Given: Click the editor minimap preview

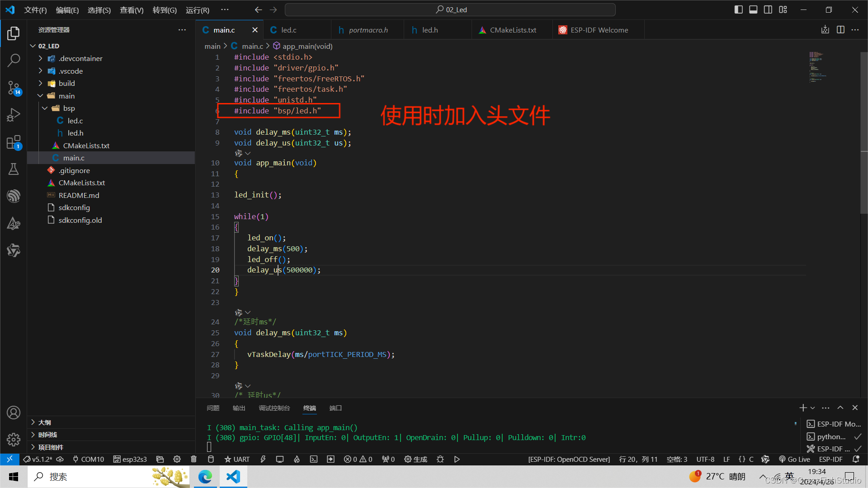Looking at the screenshot, I should (x=817, y=67).
